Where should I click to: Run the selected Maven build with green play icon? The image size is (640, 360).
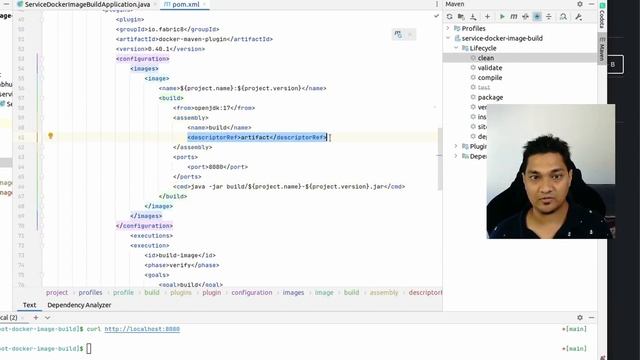pos(502,17)
